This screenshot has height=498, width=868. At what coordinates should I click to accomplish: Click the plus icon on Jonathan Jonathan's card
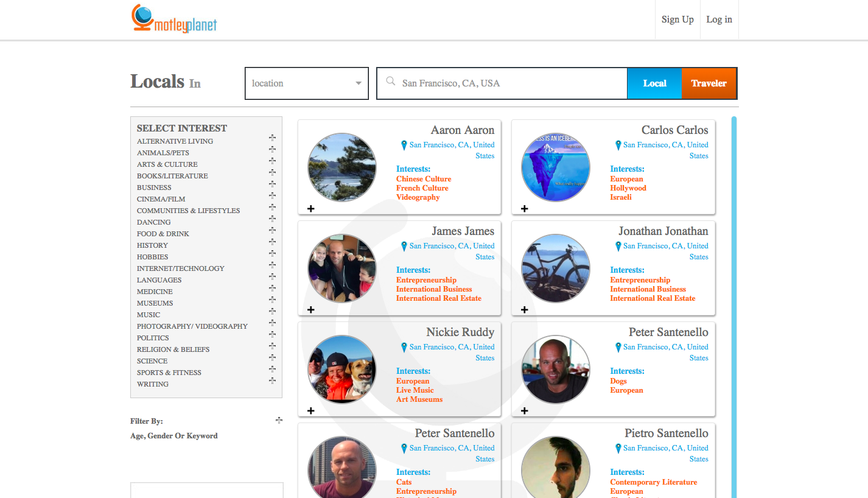click(x=525, y=310)
